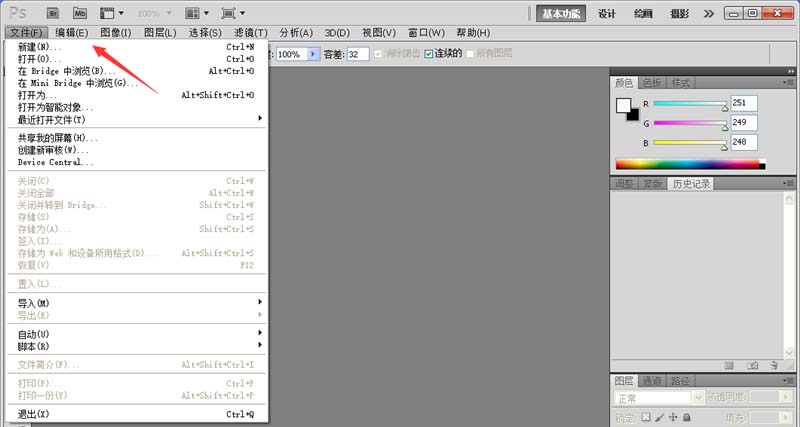Click the G value field showing 249
This screenshot has width=800, height=427.
point(744,122)
